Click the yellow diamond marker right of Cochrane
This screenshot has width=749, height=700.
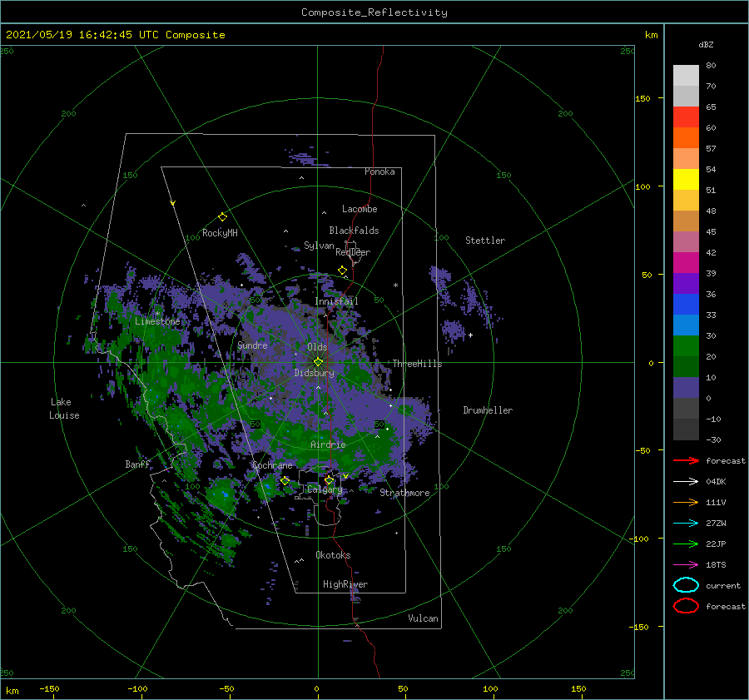click(285, 481)
